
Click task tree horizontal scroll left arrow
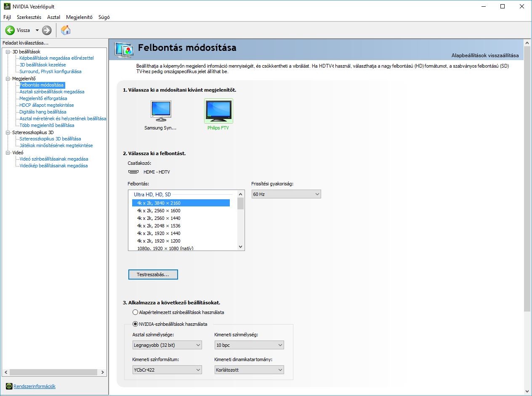tap(5, 372)
